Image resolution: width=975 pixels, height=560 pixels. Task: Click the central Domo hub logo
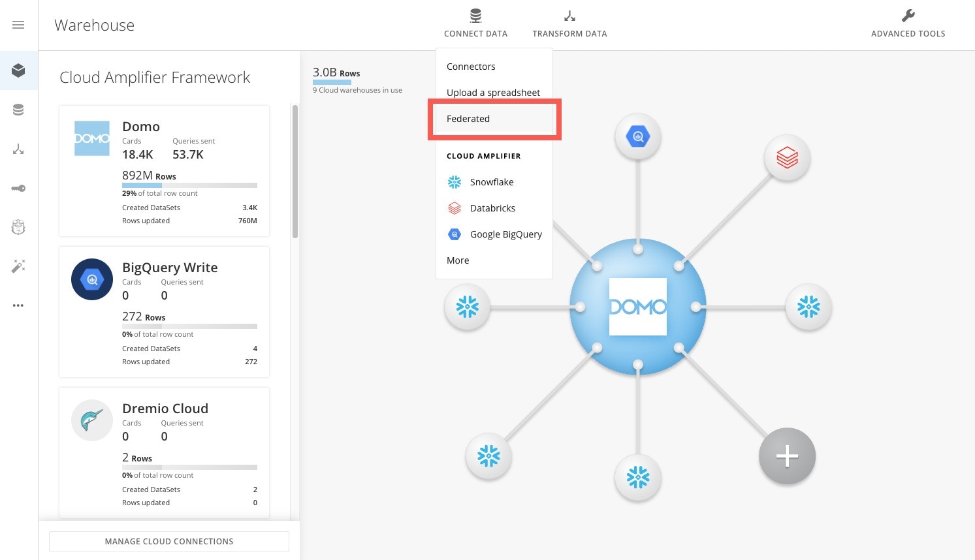coord(638,307)
